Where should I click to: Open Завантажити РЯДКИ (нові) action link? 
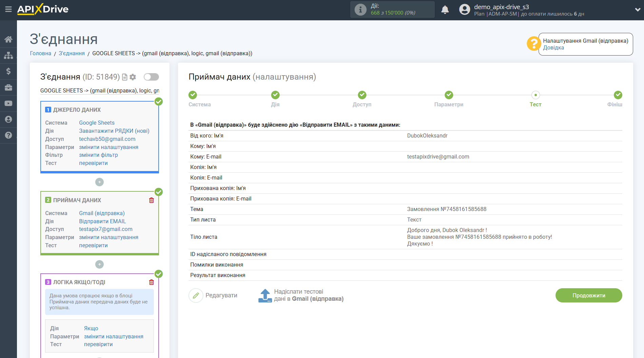click(x=114, y=131)
